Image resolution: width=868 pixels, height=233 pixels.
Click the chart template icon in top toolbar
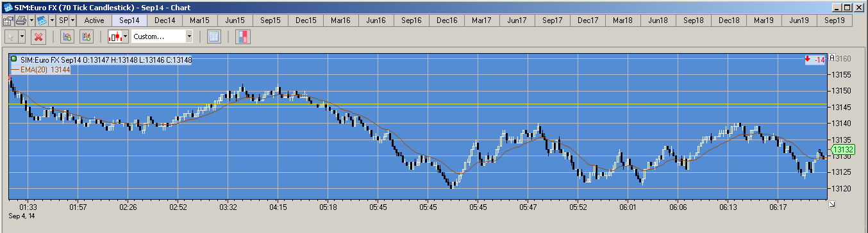coord(42,20)
